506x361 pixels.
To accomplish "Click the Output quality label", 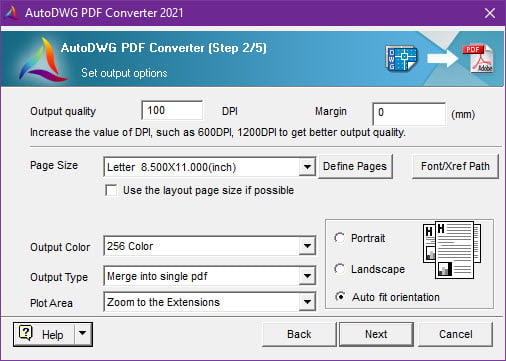I will 63,111.
